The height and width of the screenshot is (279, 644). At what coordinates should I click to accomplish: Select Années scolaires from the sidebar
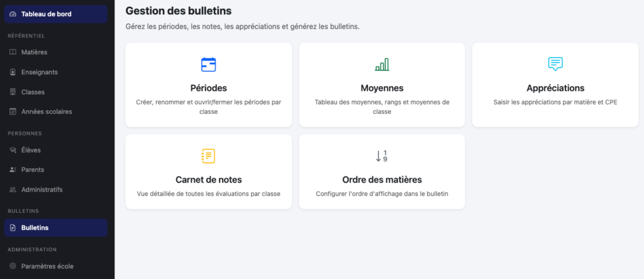pyautogui.click(x=47, y=111)
